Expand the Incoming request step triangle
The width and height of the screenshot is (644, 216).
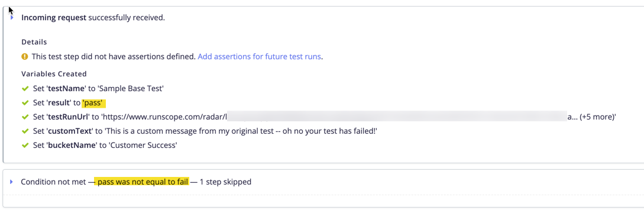pyautogui.click(x=12, y=18)
